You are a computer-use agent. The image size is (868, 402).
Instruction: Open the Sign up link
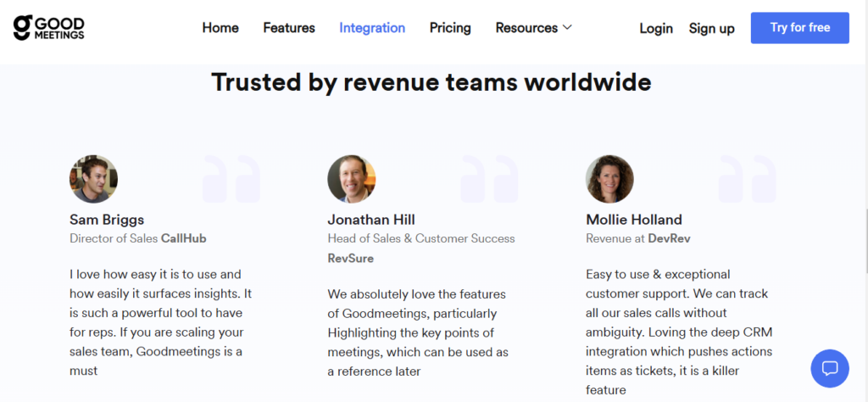711,28
